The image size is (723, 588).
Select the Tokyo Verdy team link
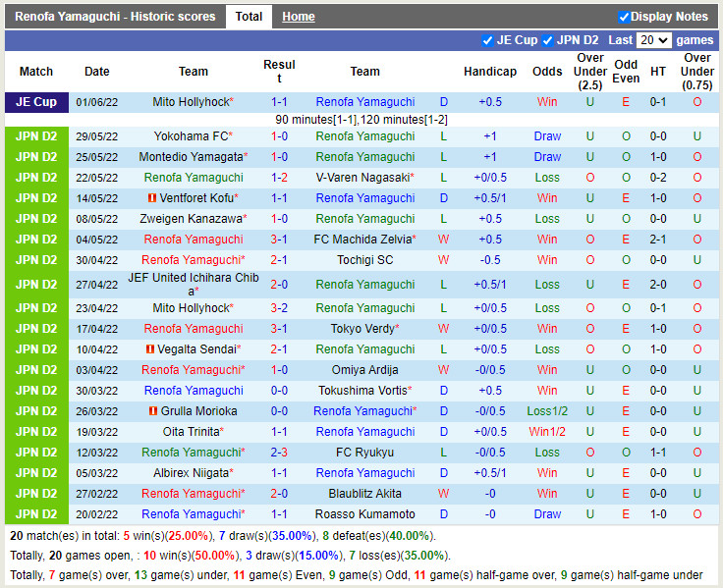(x=362, y=329)
